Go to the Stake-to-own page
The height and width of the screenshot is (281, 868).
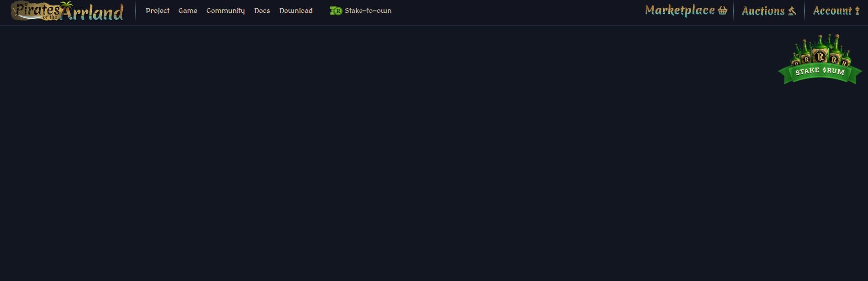[368, 10]
